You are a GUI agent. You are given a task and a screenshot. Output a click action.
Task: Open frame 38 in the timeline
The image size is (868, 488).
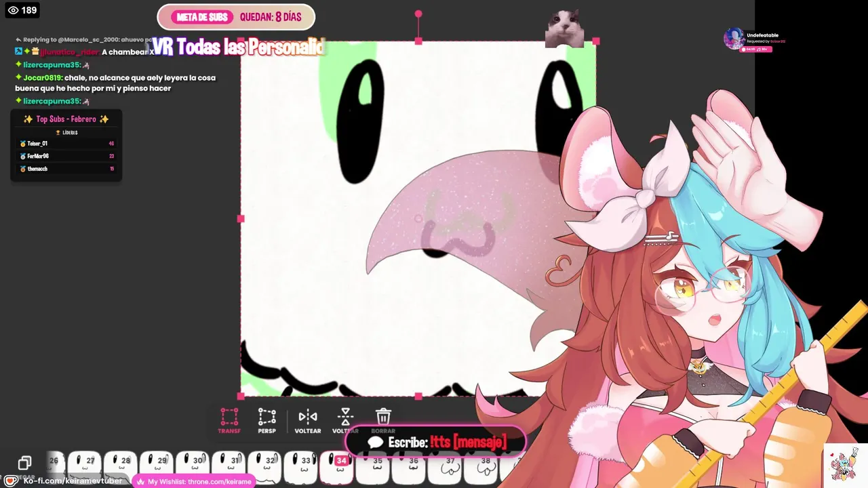tap(480, 466)
